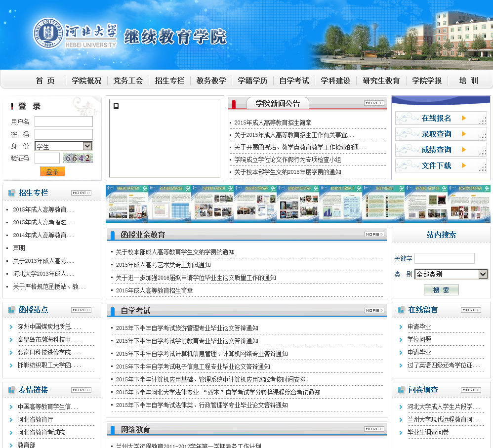
Task: Open 涿州中国煤炭地质总... station link
Action: click(x=49, y=327)
